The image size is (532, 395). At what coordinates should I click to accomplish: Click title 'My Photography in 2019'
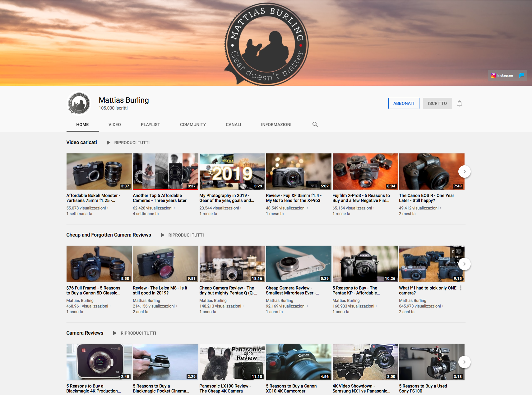point(227,198)
